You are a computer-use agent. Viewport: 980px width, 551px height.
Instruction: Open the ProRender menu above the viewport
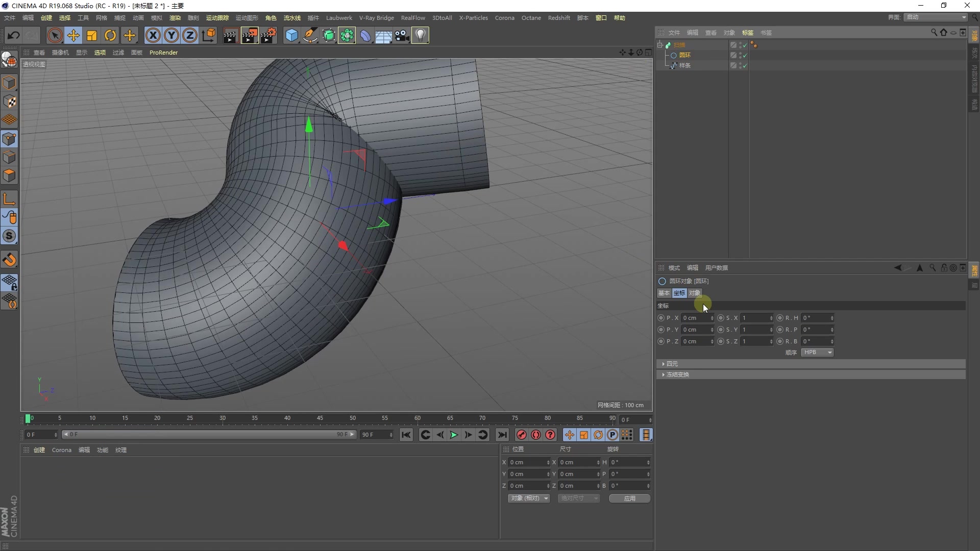pyautogui.click(x=164, y=52)
